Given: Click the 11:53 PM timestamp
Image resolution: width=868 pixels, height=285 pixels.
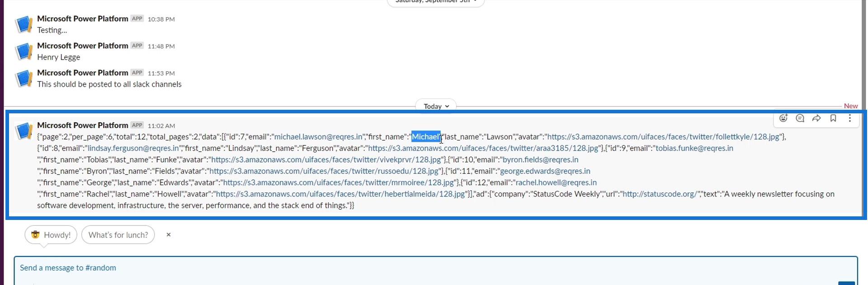Looking at the screenshot, I should (x=161, y=73).
